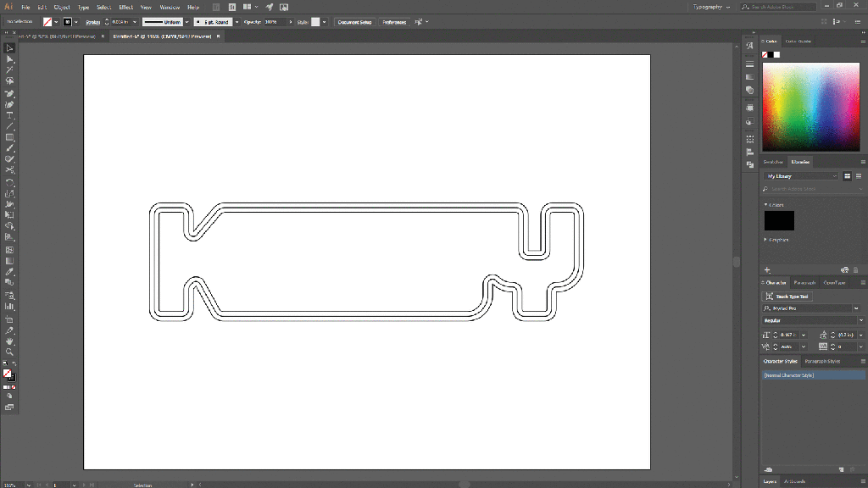Switch Libraries panel to grid view
868x488 pixels.
[x=847, y=176]
